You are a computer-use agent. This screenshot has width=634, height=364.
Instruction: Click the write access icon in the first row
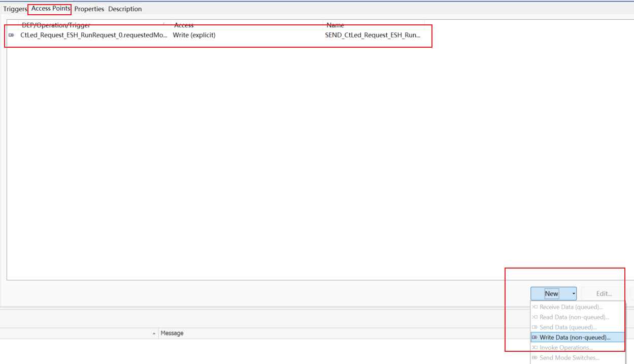point(11,35)
